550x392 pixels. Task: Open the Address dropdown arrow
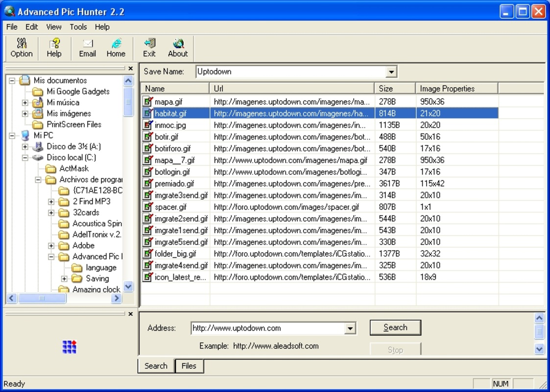click(350, 328)
